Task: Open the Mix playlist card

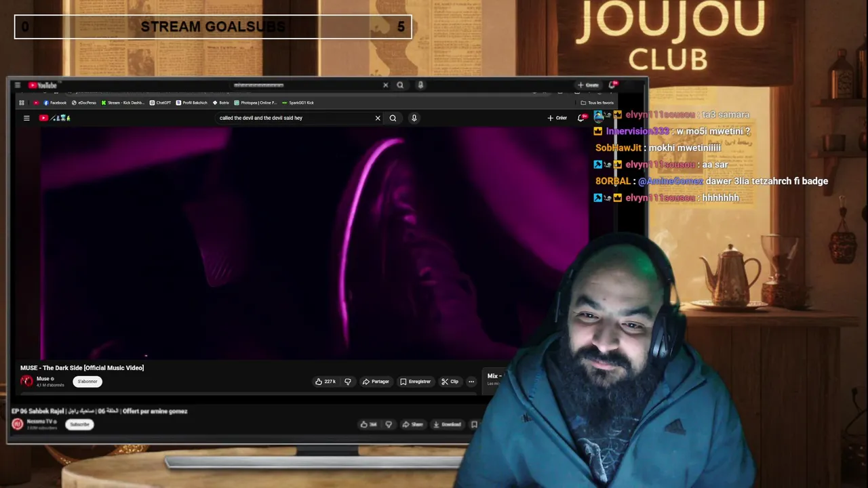Action: point(494,379)
